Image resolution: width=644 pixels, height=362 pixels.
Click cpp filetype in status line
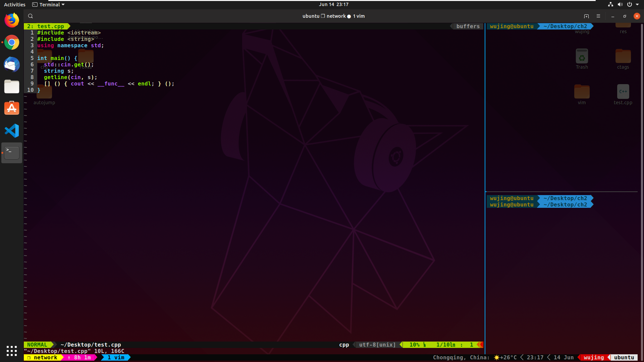coord(344,345)
